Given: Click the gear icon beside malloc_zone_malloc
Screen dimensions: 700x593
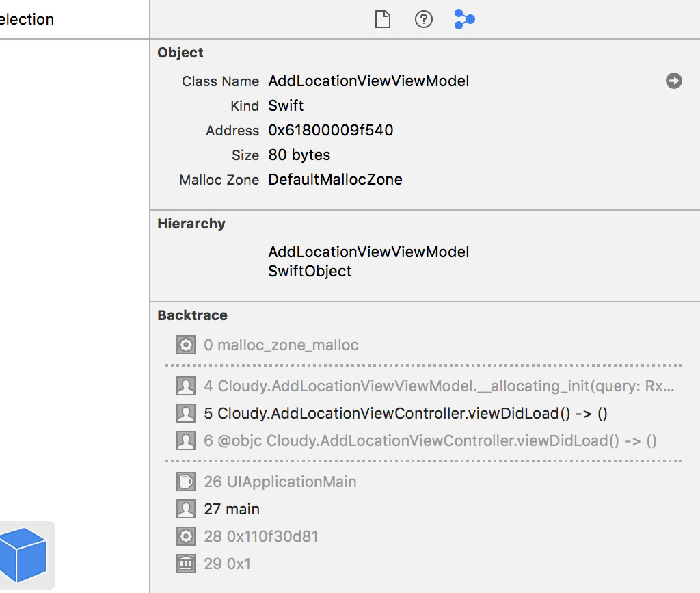Looking at the screenshot, I should 185,345.
